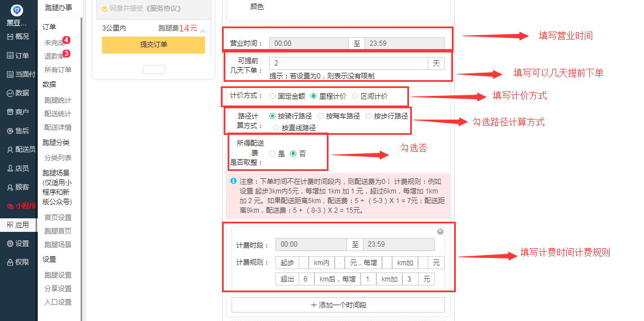The image size is (644, 321).
Task: Click the 黑豆 logo avatar
Action: [x=17, y=10]
